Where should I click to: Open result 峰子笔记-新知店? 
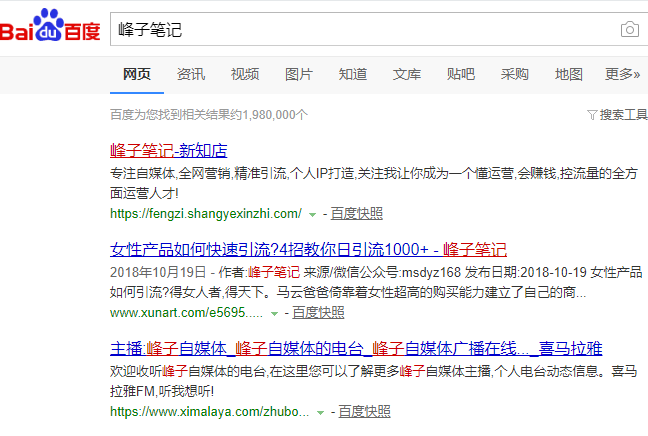[x=169, y=150]
